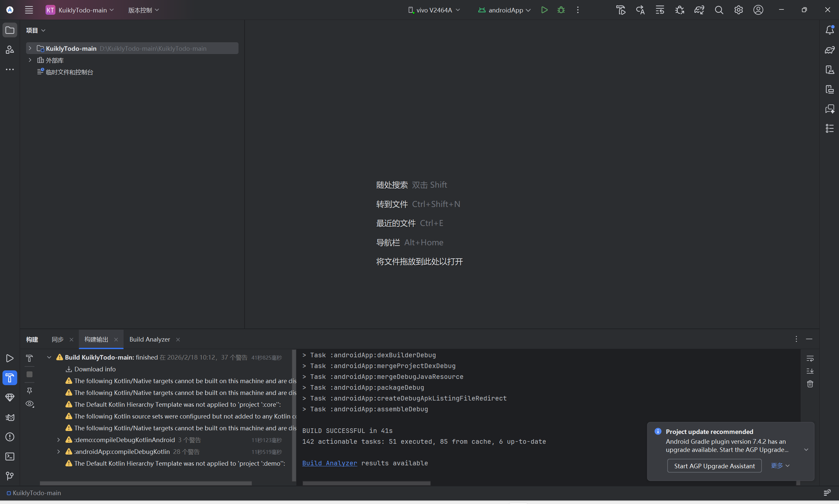The image size is (839, 504).
Task: Open the Build Analyzer link in output
Action: pos(330,463)
